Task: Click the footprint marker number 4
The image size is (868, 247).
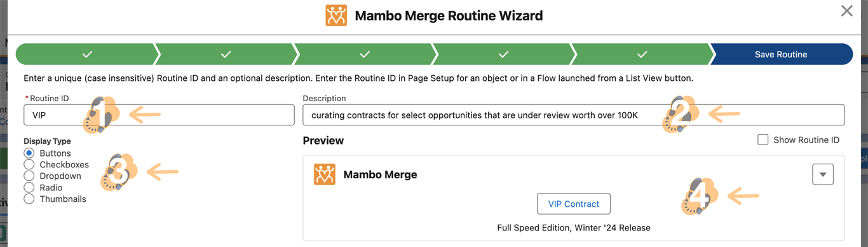Action: pos(699,196)
